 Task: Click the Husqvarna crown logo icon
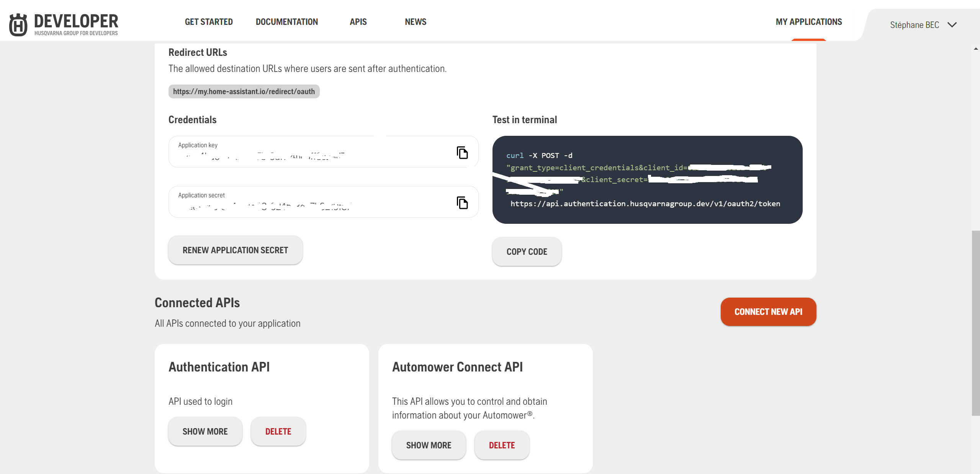[x=18, y=25]
